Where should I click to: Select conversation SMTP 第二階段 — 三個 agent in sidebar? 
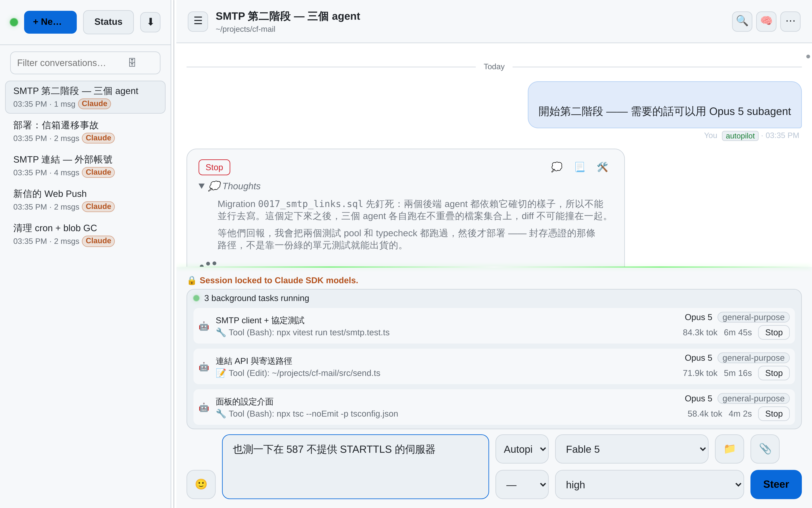(x=85, y=97)
